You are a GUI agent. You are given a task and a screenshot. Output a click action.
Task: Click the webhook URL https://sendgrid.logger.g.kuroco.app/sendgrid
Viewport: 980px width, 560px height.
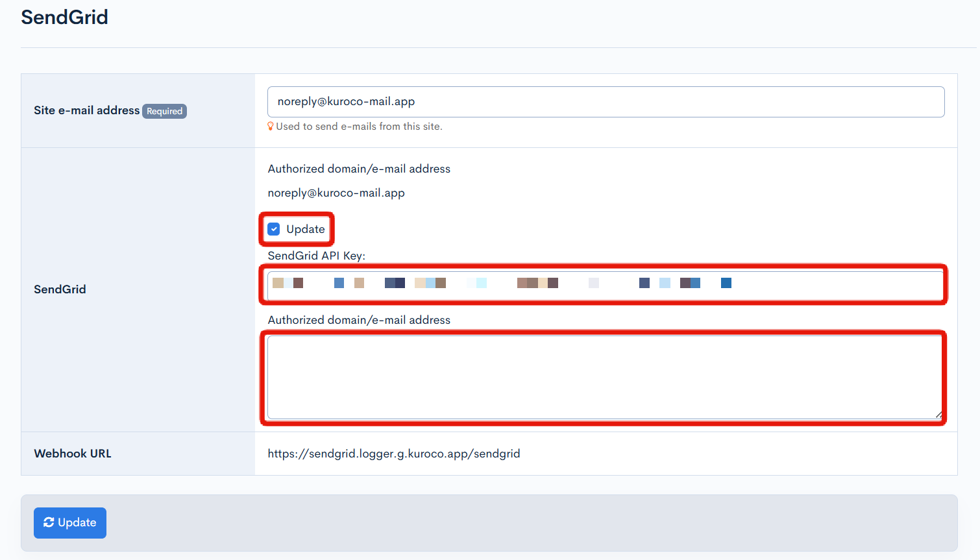tap(394, 453)
